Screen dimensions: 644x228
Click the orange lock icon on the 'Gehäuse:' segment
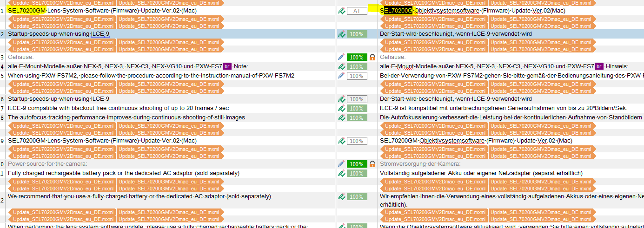pos(372,57)
